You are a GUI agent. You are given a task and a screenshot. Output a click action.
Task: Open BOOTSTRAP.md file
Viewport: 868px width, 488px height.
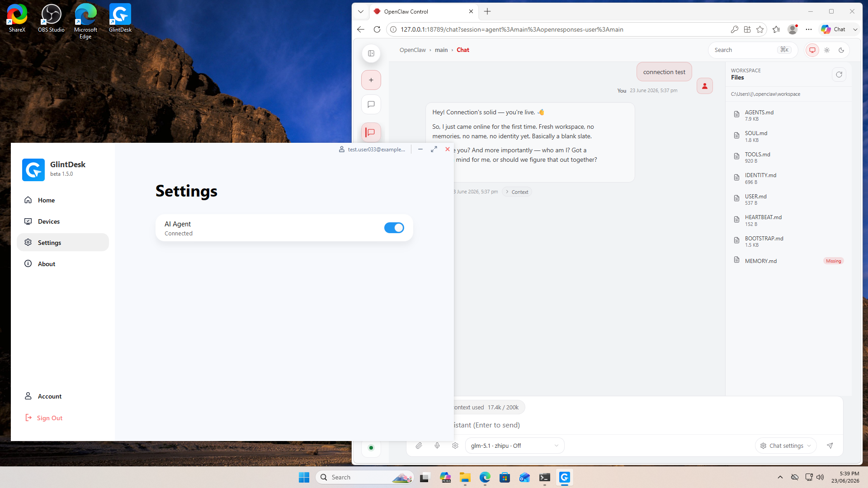[788, 241]
